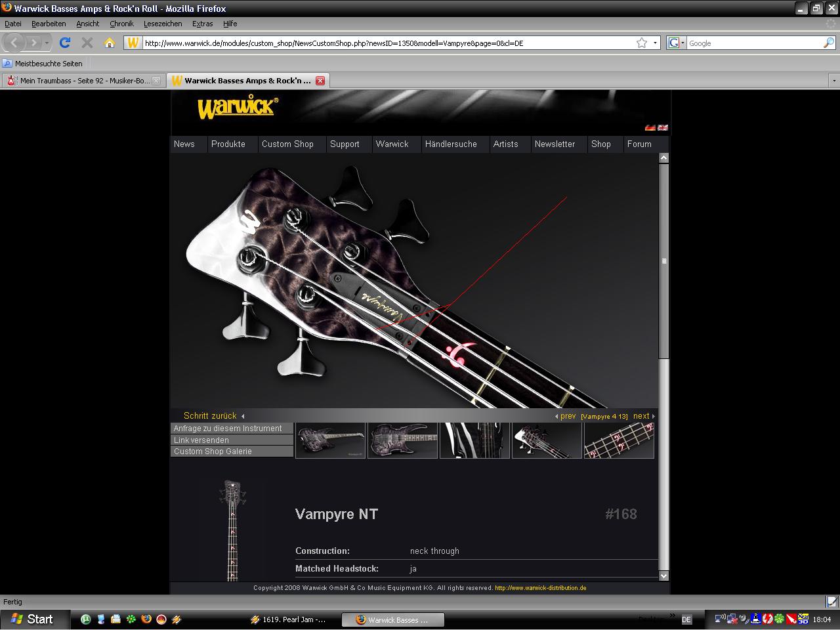Click Anfrage zu diesem Instrument button

coord(232,429)
